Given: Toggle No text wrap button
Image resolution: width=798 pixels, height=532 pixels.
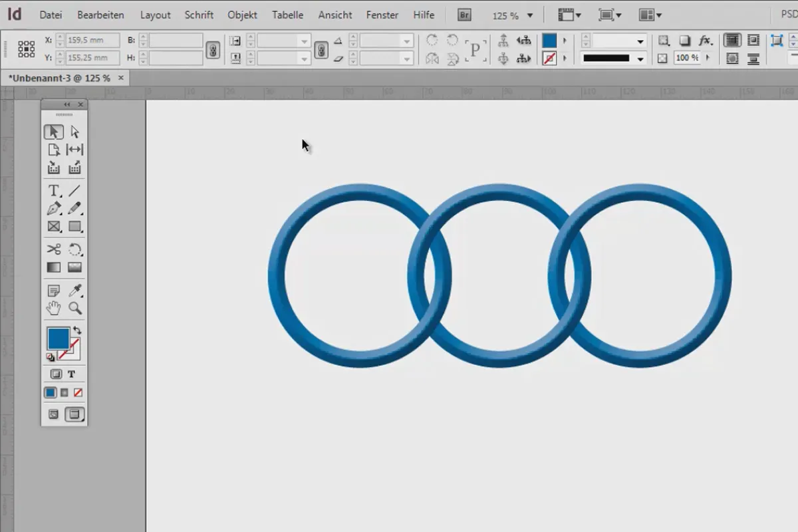Looking at the screenshot, I should (x=732, y=41).
